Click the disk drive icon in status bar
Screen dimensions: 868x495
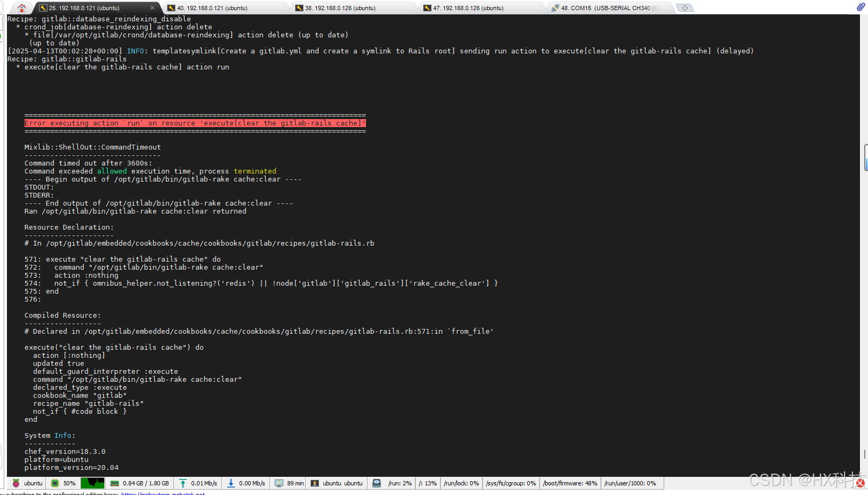pyautogui.click(x=377, y=483)
